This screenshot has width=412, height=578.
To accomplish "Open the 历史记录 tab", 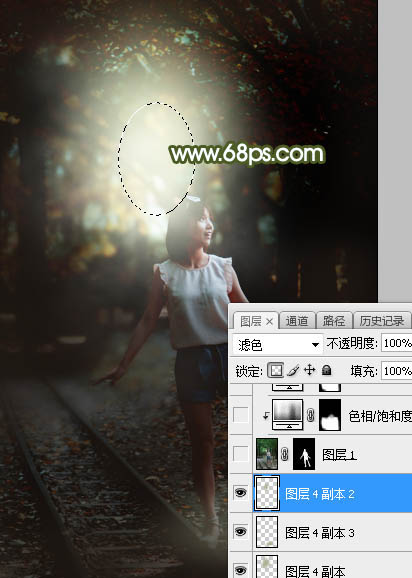I will pyautogui.click(x=382, y=321).
